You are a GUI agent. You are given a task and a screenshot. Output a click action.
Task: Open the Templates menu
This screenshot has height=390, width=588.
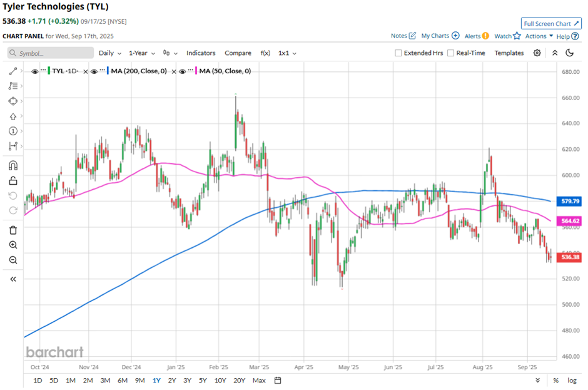pyautogui.click(x=509, y=53)
